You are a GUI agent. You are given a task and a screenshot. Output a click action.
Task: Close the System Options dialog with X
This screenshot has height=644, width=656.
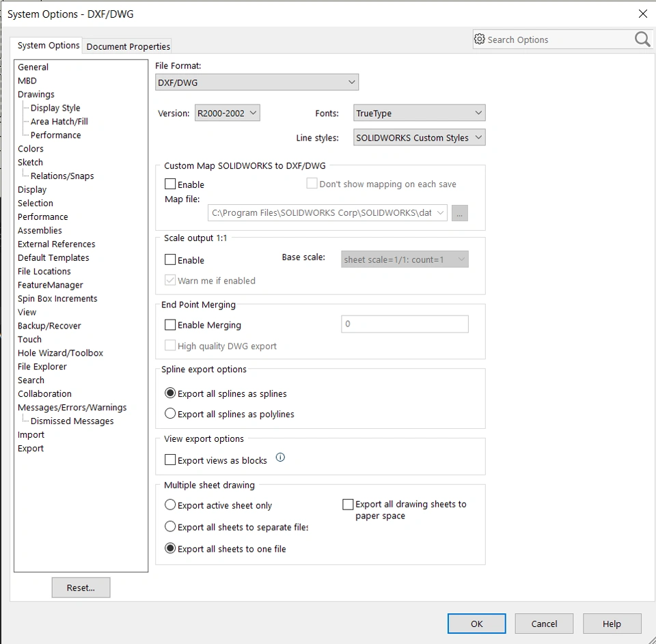pyautogui.click(x=643, y=14)
